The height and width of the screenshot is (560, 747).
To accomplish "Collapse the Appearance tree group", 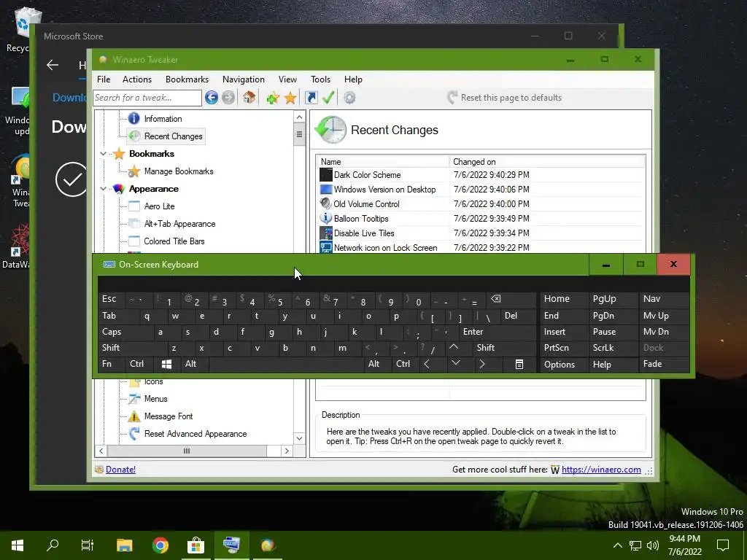I will (x=103, y=189).
